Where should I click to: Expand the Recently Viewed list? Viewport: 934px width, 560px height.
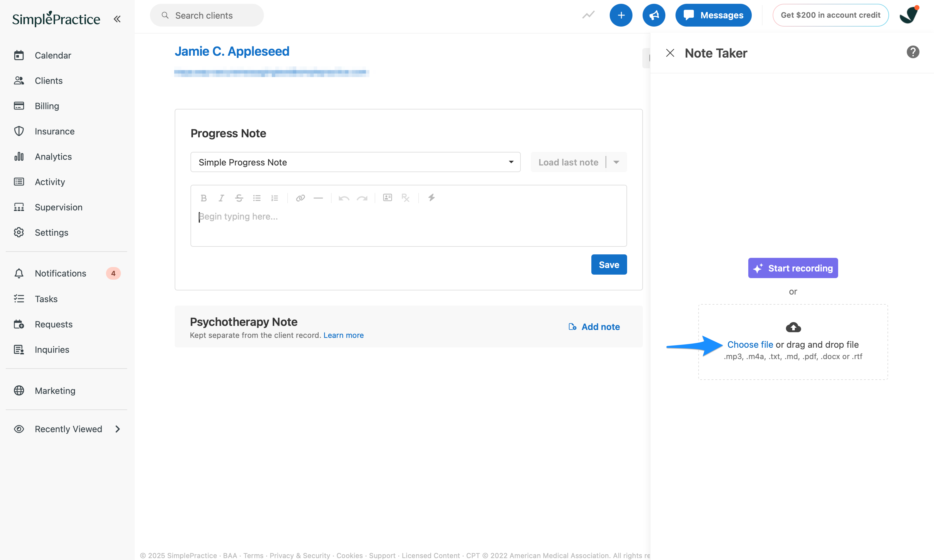coord(118,429)
